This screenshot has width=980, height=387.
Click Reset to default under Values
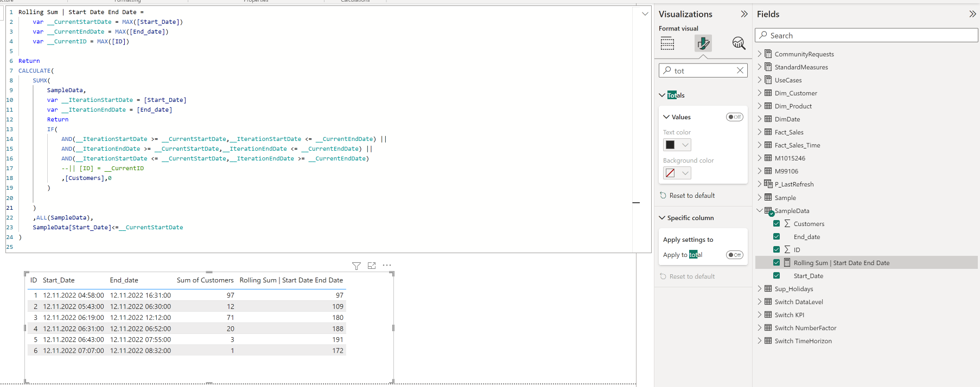692,196
